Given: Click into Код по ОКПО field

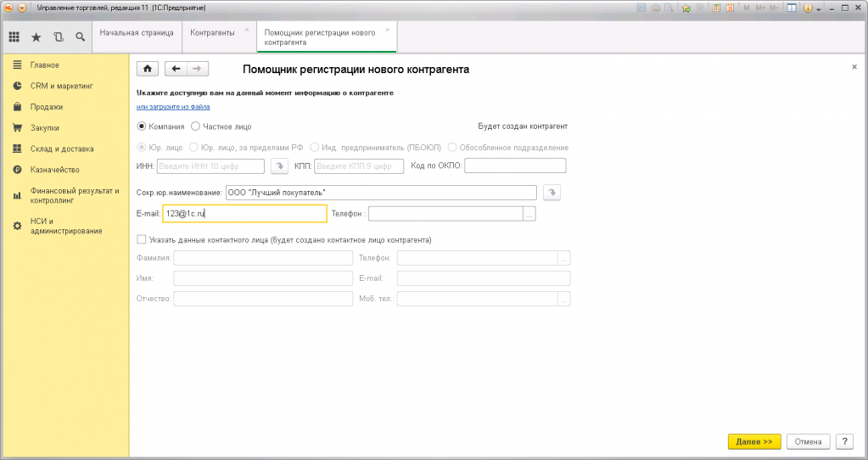Looking at the screenshot, I should (515, 165).
